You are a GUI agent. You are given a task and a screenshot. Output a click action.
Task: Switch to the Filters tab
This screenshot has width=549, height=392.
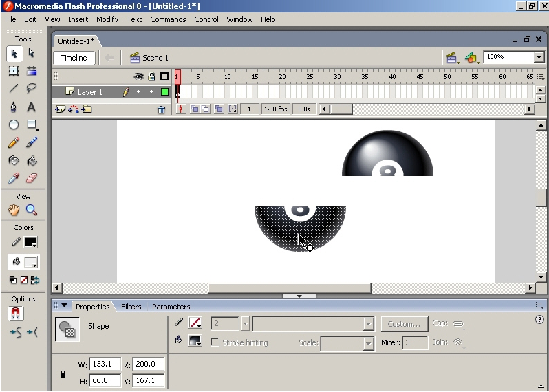[131, 307]
